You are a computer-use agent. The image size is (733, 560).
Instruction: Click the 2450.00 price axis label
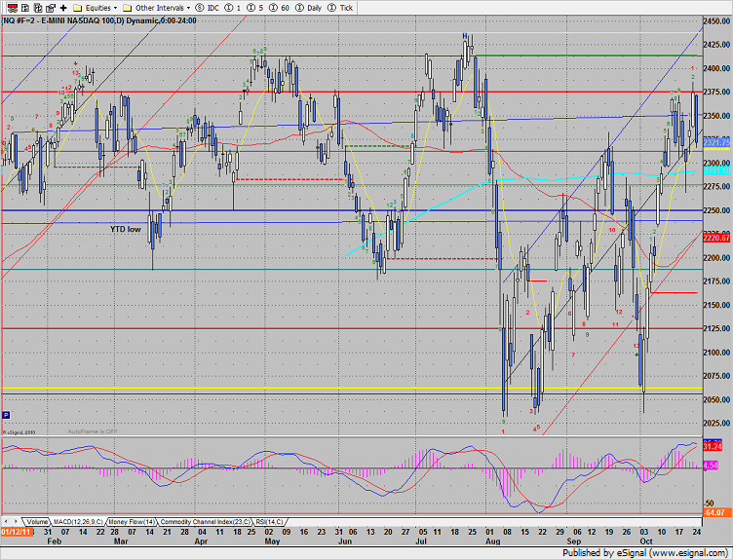tap(717, 21)
